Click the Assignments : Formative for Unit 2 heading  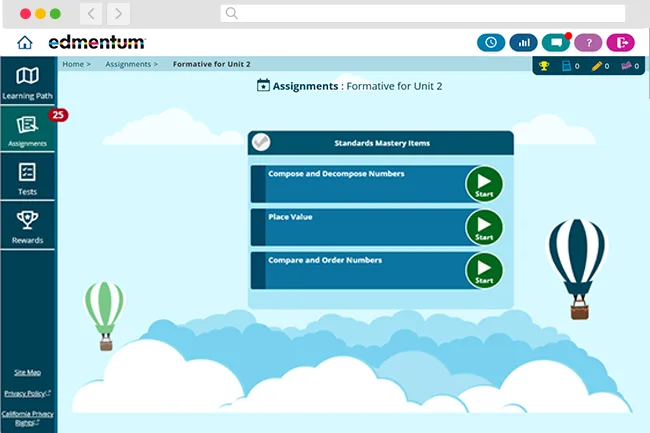tap(357, 86)
